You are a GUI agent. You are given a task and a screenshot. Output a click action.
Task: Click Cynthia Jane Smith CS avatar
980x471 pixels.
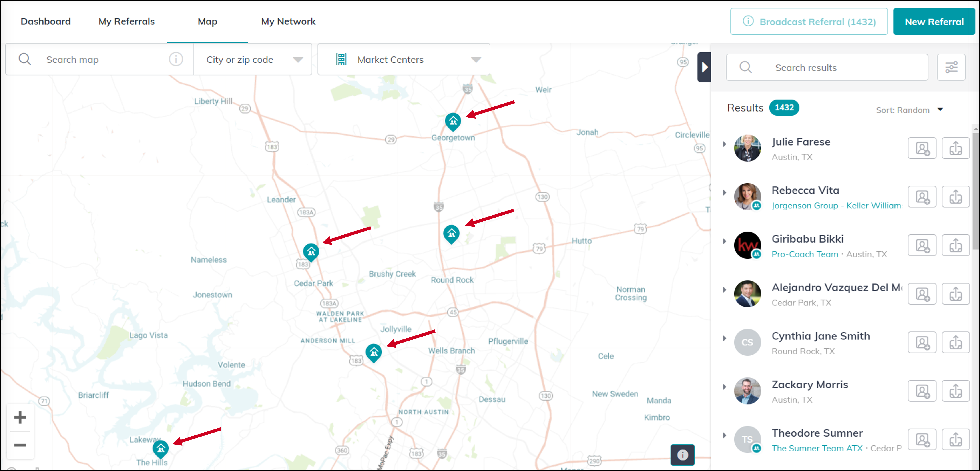point(747,342)
